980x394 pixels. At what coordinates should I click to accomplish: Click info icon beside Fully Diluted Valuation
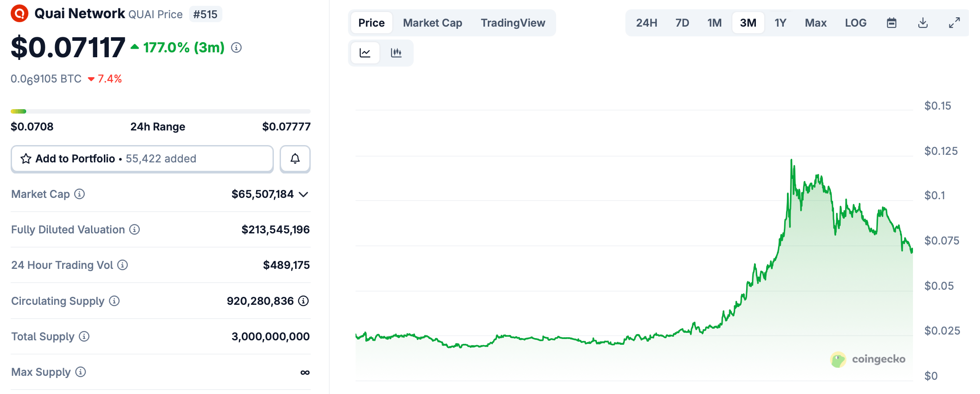click(x=134, y=229)
